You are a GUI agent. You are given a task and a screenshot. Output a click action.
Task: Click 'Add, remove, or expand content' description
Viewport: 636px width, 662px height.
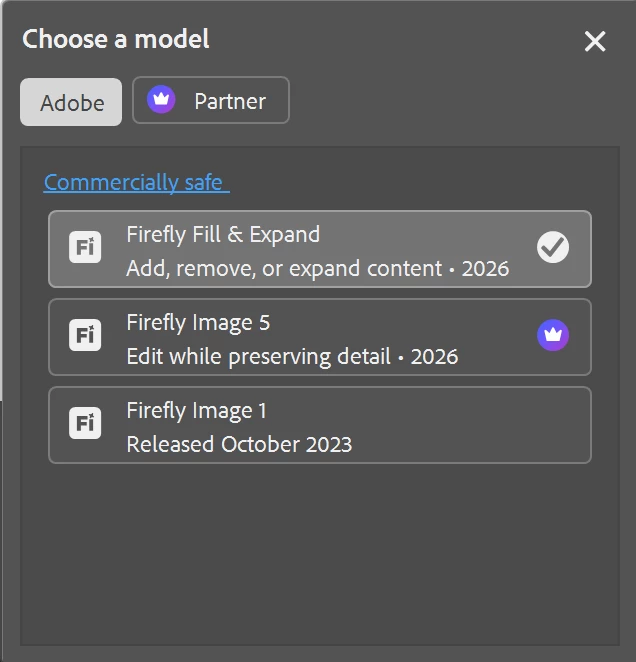(284, 268)
